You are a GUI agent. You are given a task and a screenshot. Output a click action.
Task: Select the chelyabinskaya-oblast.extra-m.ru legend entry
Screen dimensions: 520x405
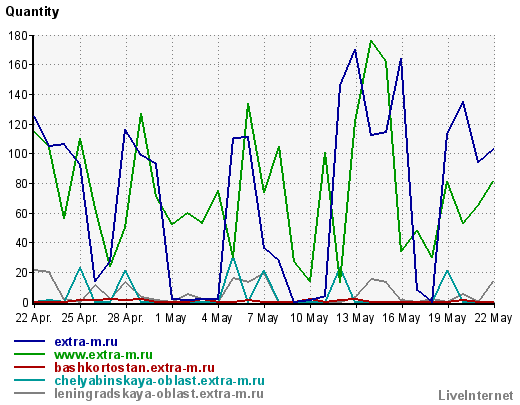coord(159,381)
